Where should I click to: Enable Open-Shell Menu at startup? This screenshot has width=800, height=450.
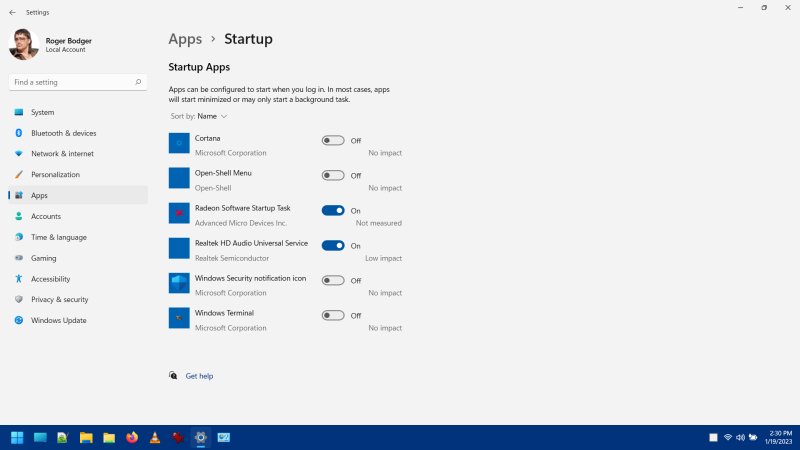333,176
